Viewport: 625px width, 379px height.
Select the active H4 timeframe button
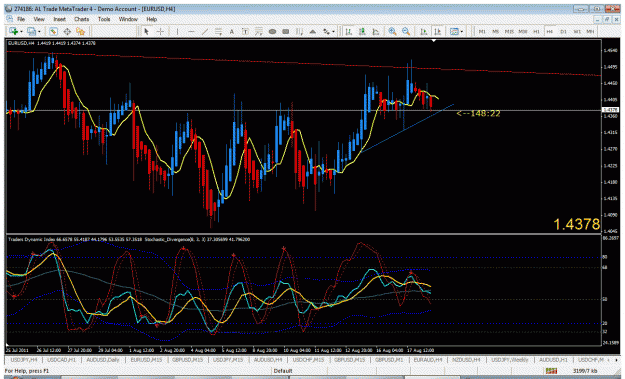pyautogui.click(x=550, y=31)
